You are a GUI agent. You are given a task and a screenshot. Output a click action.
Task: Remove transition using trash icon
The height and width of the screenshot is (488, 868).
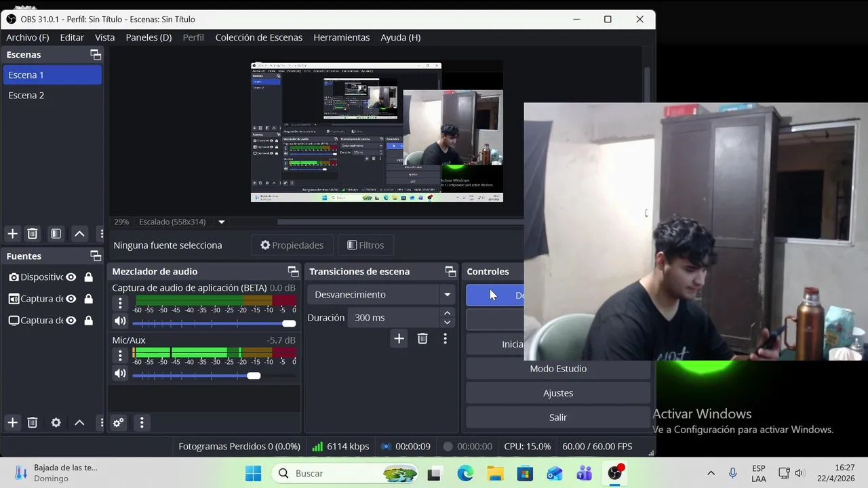click(x=422, y=338)
